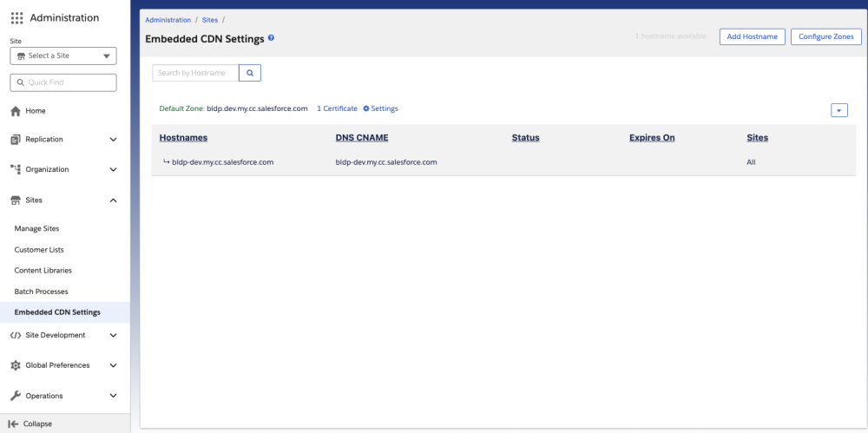Focus the Search by Hostname field
Screen dimensions: 868x433
(x=195, y=73)
